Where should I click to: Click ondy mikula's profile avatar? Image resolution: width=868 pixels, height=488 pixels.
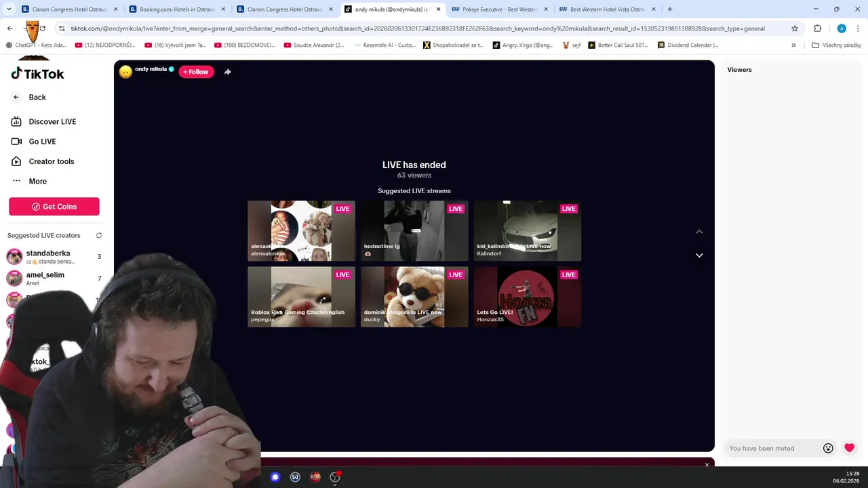coord(125,72)
